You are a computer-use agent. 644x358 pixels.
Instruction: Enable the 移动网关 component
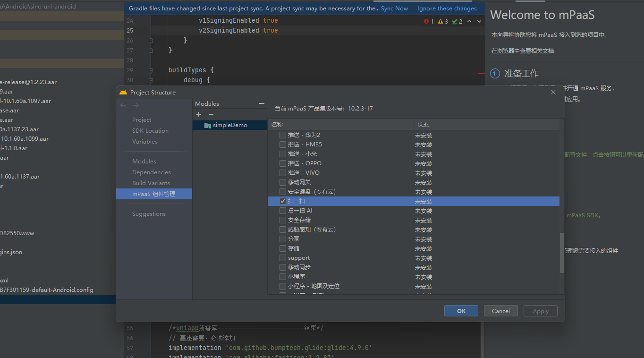283,182
